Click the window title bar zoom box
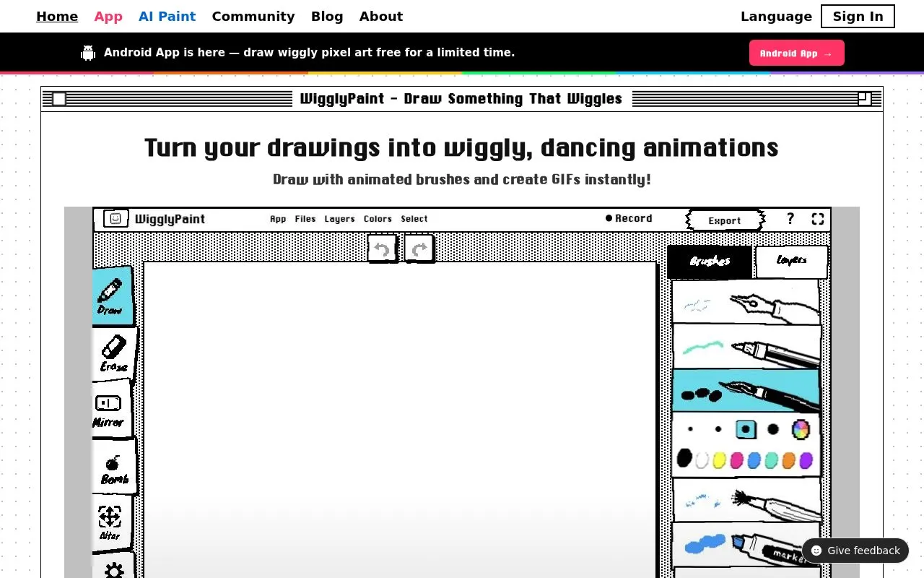The width and height of the screenshot is (924, 578). pyautogui.click(x=864, y=99)
